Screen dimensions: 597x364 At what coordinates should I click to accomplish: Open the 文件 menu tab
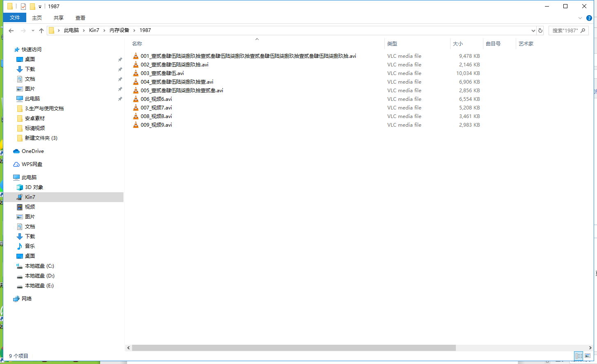(15, 18)
